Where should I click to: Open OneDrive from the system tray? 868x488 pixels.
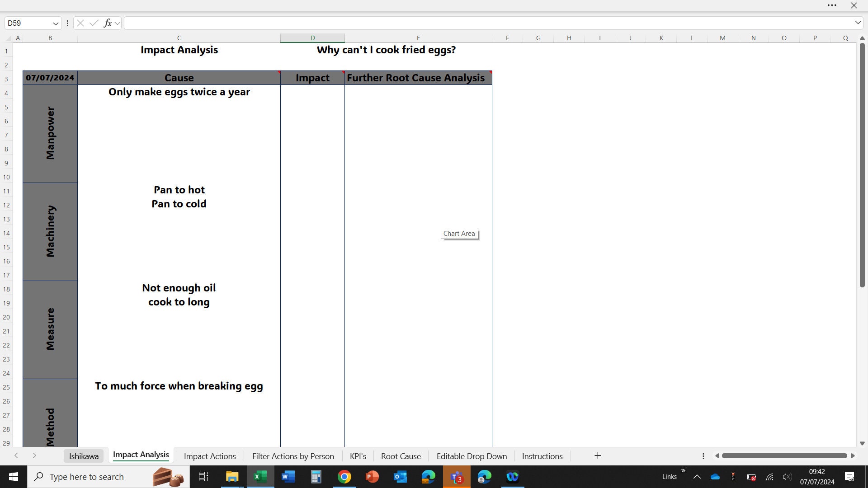(714, 477)
